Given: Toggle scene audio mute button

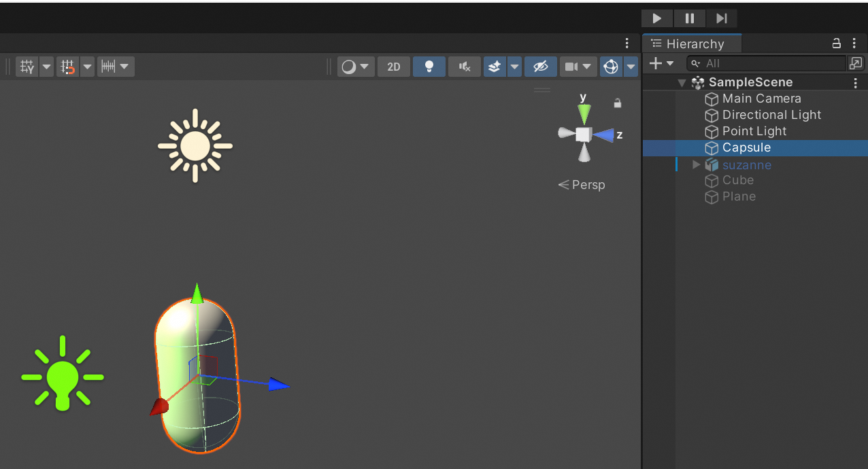Looking at the screenshot, I should pos(465,67).
